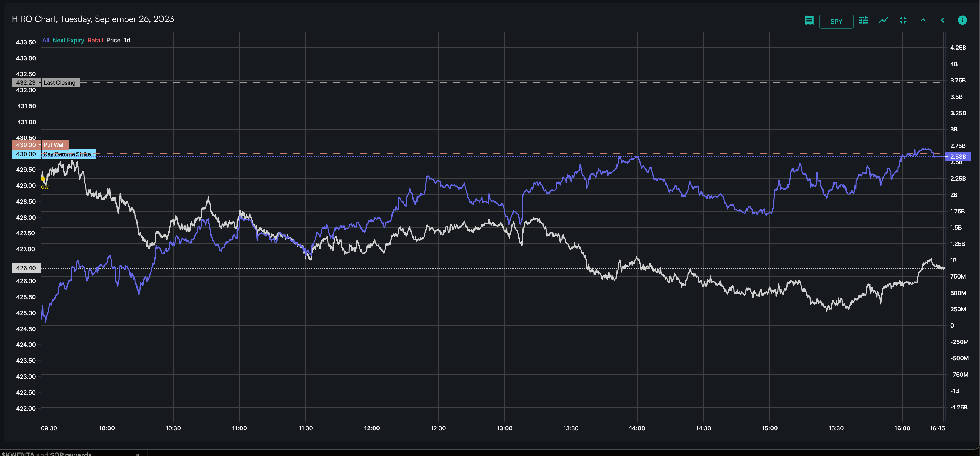980x456 pixels.
Task: Exit fullscreen with the collapse icon
Action: (x=903, y=21)
